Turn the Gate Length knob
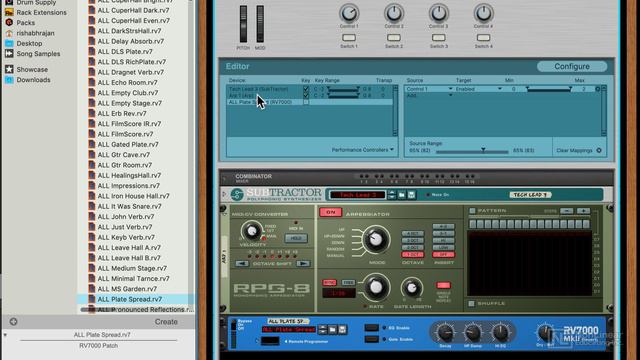 point(411,288)
